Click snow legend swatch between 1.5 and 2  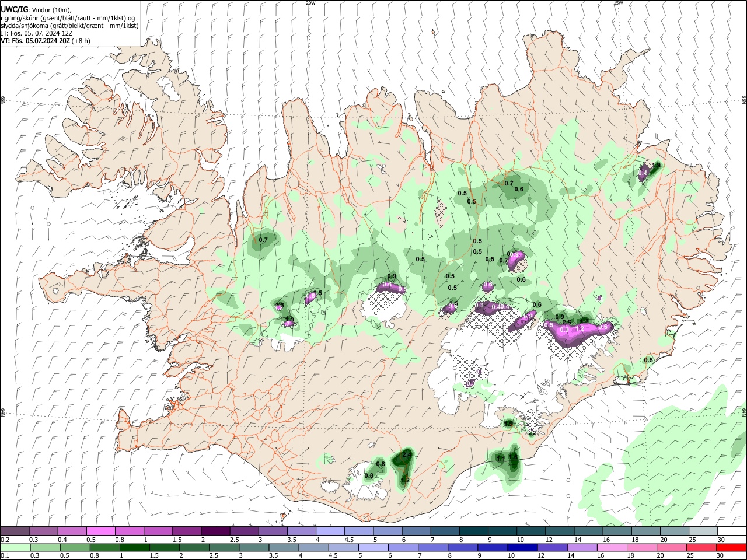187,531
